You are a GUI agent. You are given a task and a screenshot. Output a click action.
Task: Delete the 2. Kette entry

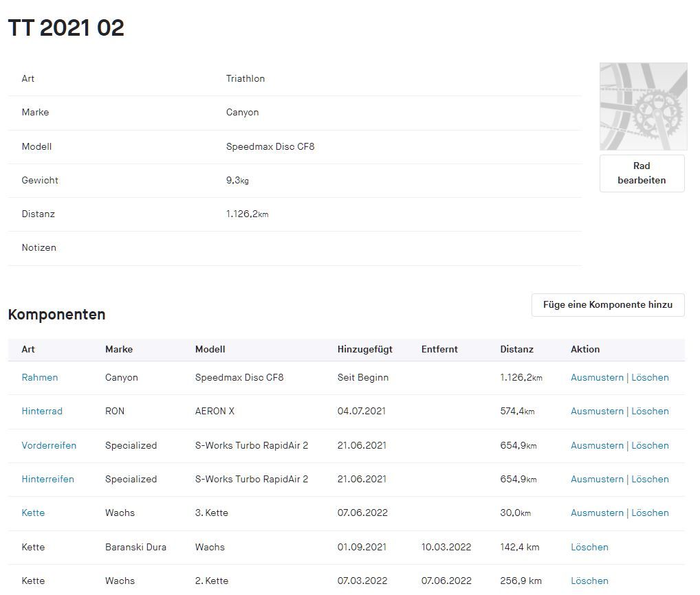pos(589,581)
